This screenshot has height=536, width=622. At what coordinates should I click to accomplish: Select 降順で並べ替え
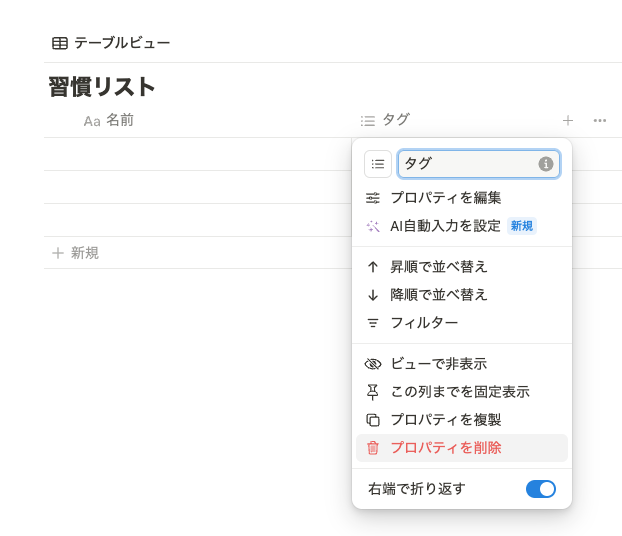click(438, 295)
